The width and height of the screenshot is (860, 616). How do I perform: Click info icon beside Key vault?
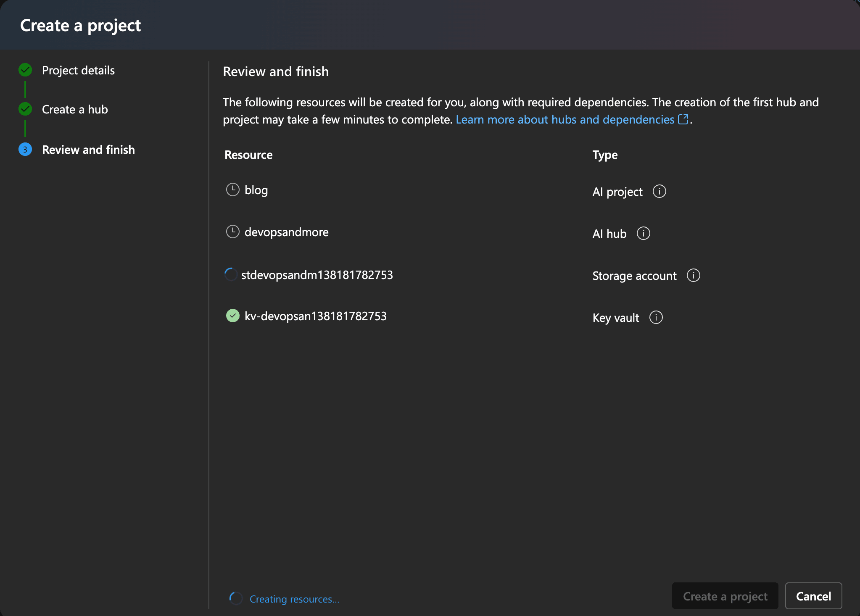click(x=656, y=318)
